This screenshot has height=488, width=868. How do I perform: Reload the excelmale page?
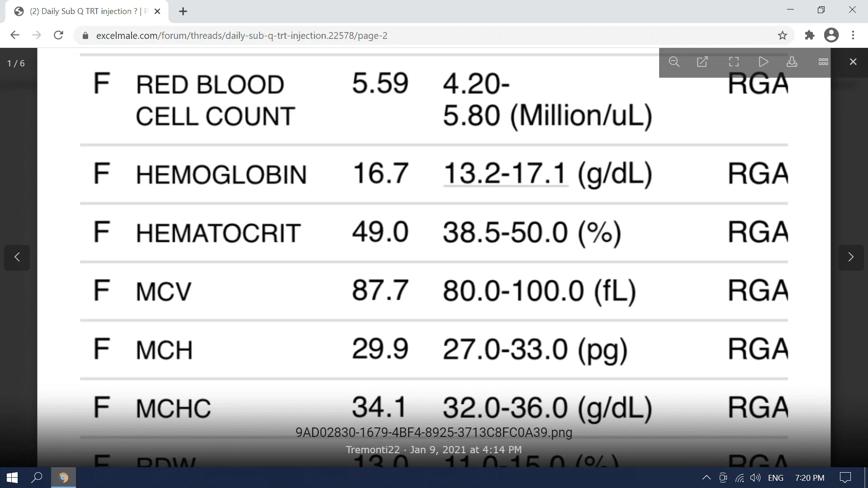[58, 35]
